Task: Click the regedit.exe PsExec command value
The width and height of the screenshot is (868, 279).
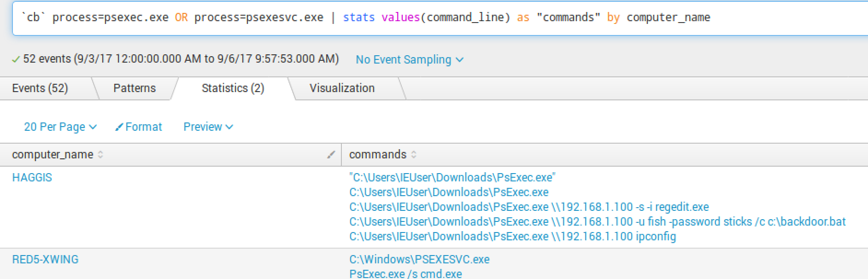Action: click(x=529, y=207)
